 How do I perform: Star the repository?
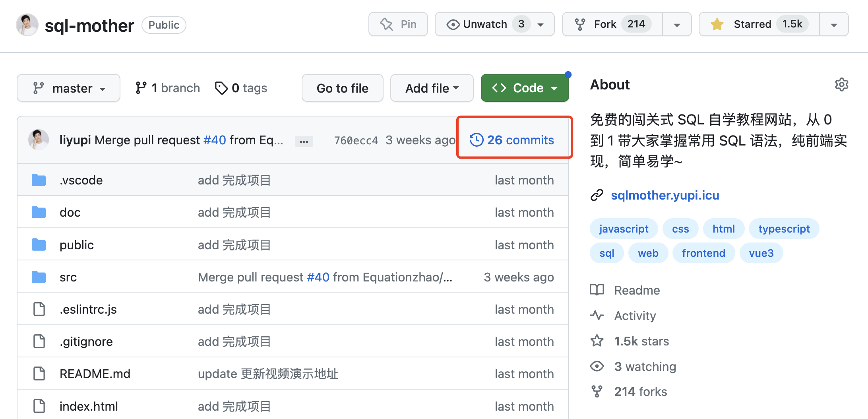coord(758,24)
